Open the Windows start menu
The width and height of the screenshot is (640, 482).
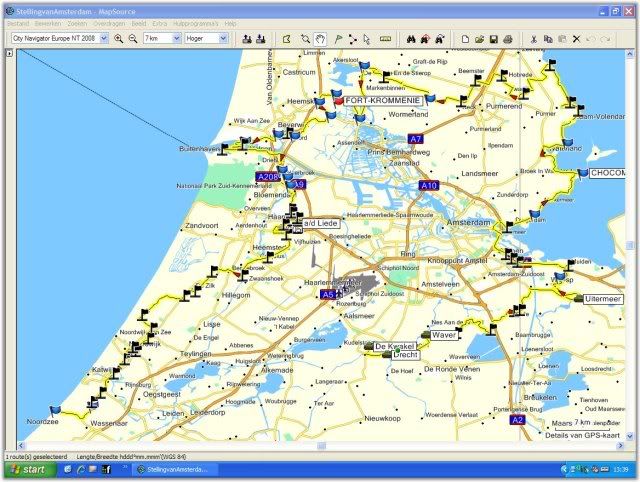coord(30,469)
